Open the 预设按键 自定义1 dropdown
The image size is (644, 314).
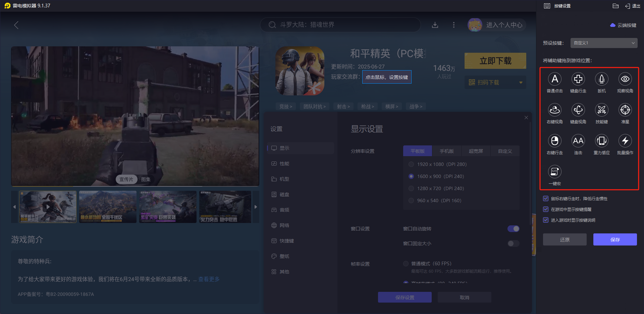coord(604,43)
